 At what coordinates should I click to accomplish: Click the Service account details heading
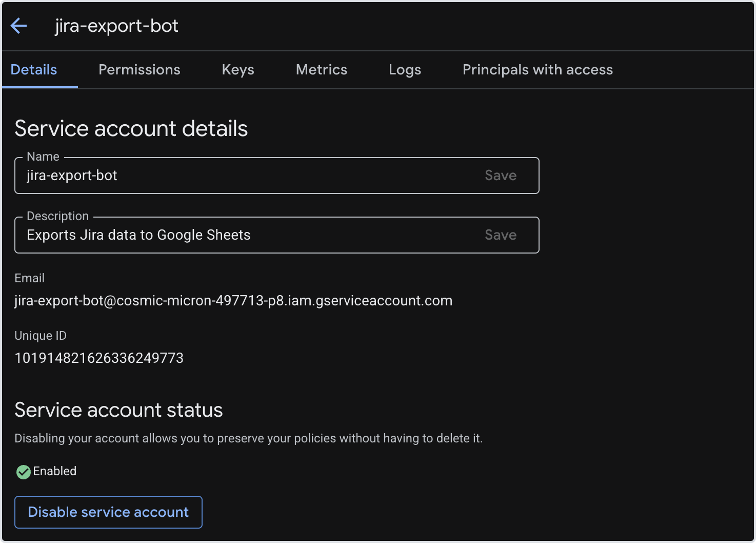[x=131, y=128]
